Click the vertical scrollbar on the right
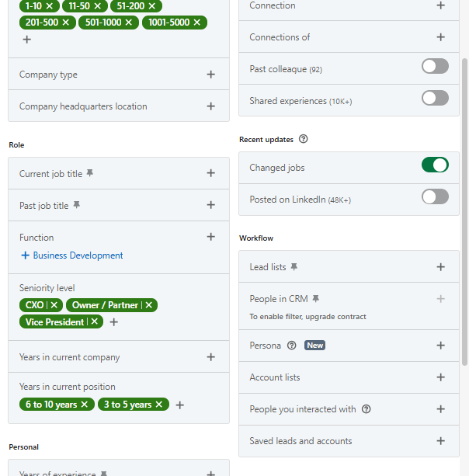Image resolution: width=469 pixels, height=476 pixels. [464, 210]
